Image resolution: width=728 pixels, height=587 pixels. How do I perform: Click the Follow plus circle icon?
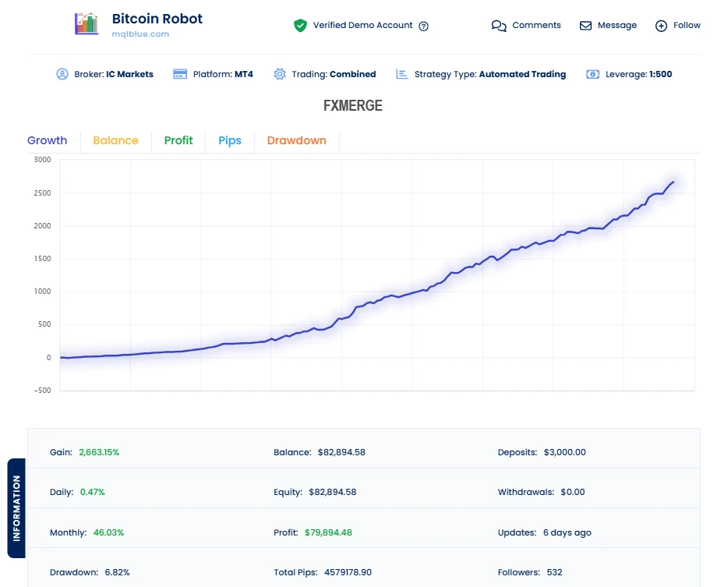coord(661,26)
